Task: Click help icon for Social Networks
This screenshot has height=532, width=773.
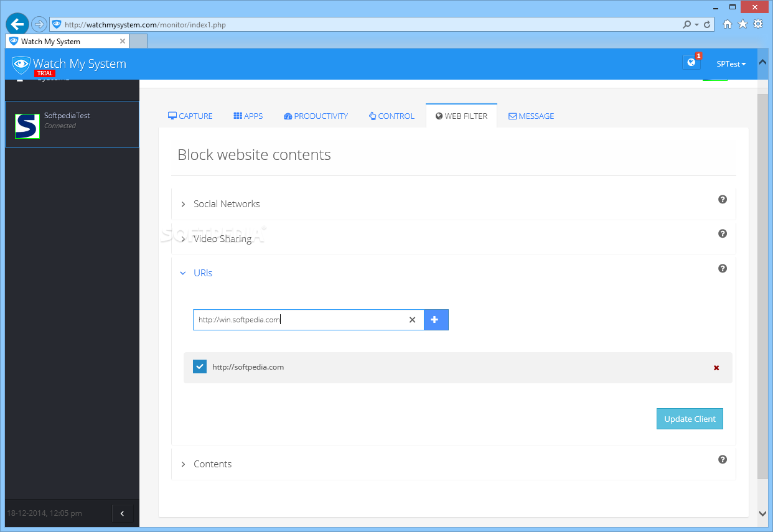Action: tap(723, 199)
